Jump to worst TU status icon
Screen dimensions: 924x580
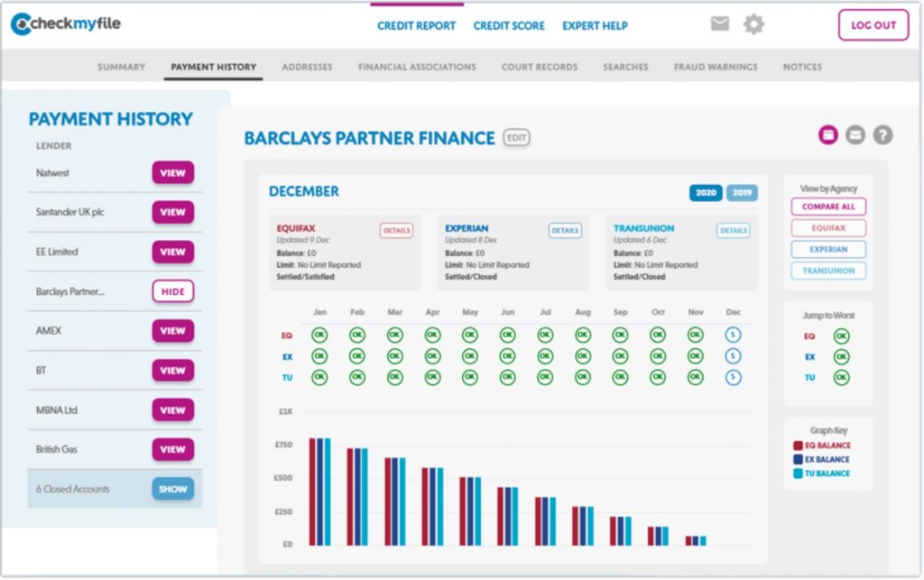tap(842, 377)
